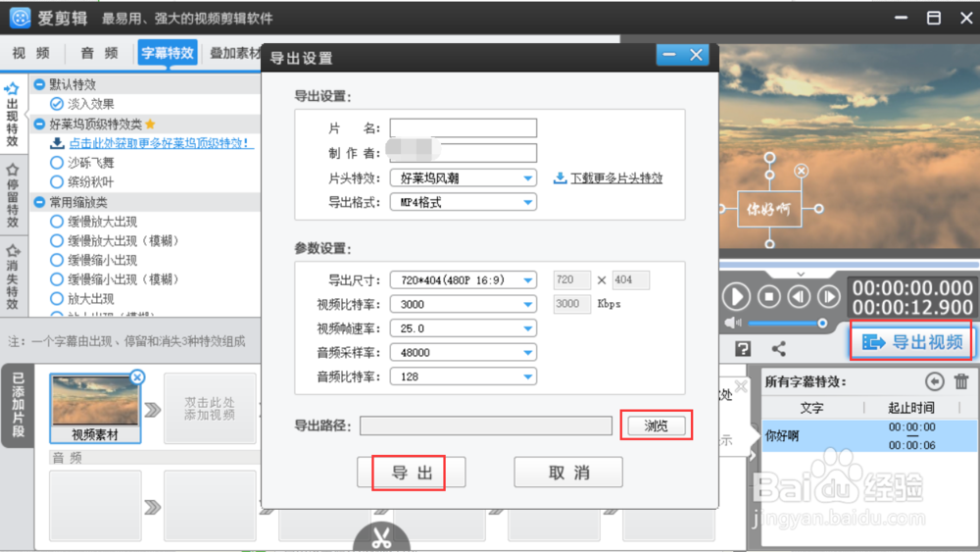
Task: Click the 片名 input field
Action: [464, 128]
